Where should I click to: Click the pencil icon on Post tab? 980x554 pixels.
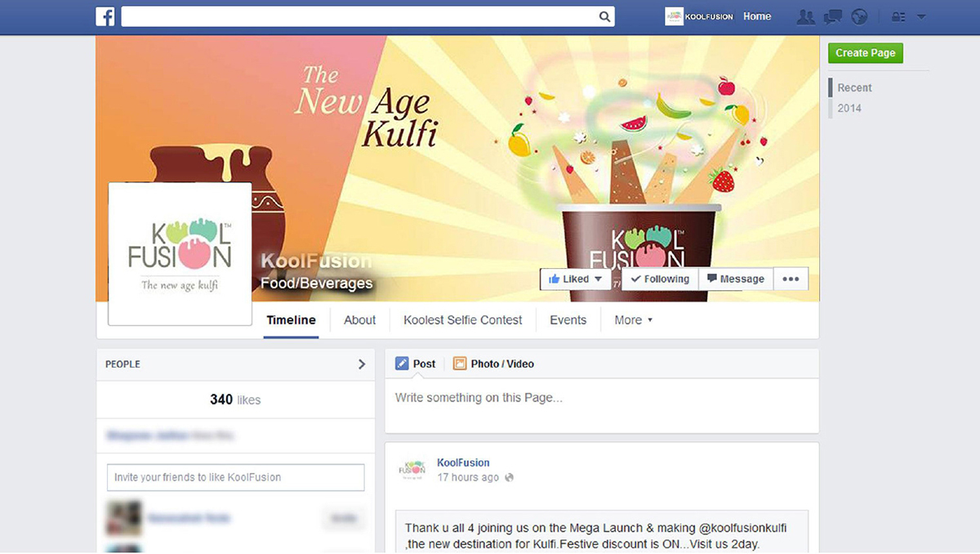[402, 364]
